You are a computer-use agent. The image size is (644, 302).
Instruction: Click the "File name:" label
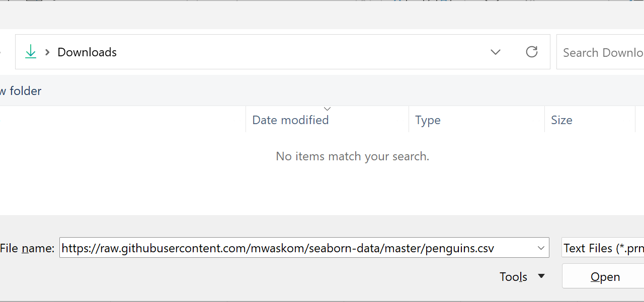click(x=27, y=248)
